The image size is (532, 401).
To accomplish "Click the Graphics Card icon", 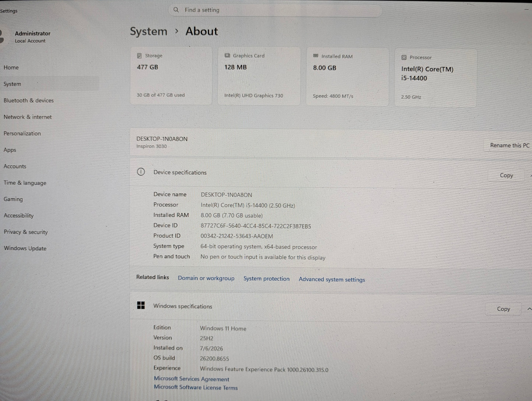I will click(x=227, y=56).
